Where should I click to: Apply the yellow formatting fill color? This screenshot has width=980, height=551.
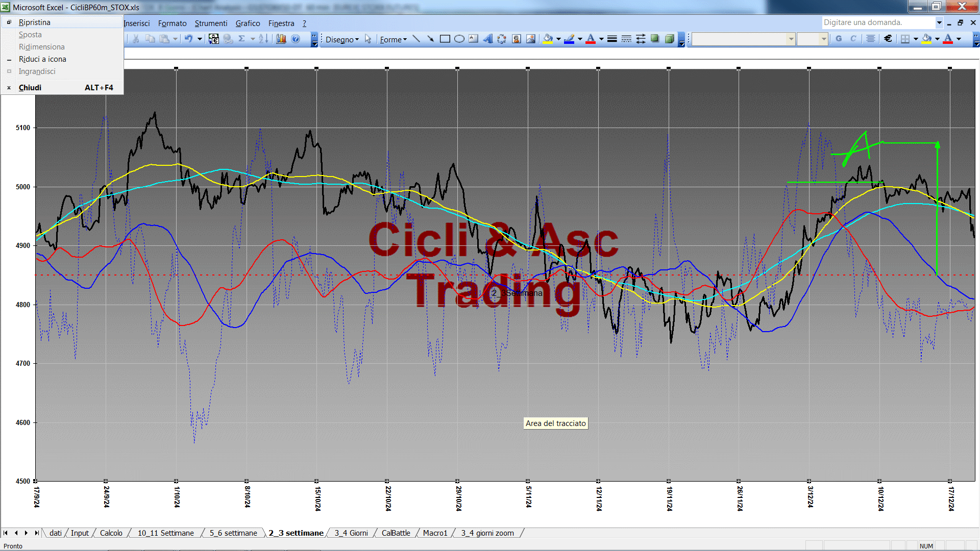pyautogui.click(x=927, y=39)
